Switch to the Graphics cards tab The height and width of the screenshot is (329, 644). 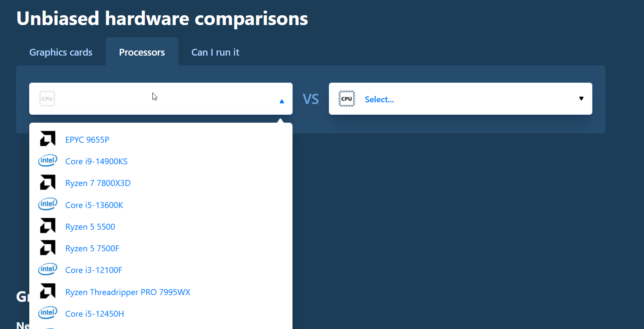coord(61,52)
